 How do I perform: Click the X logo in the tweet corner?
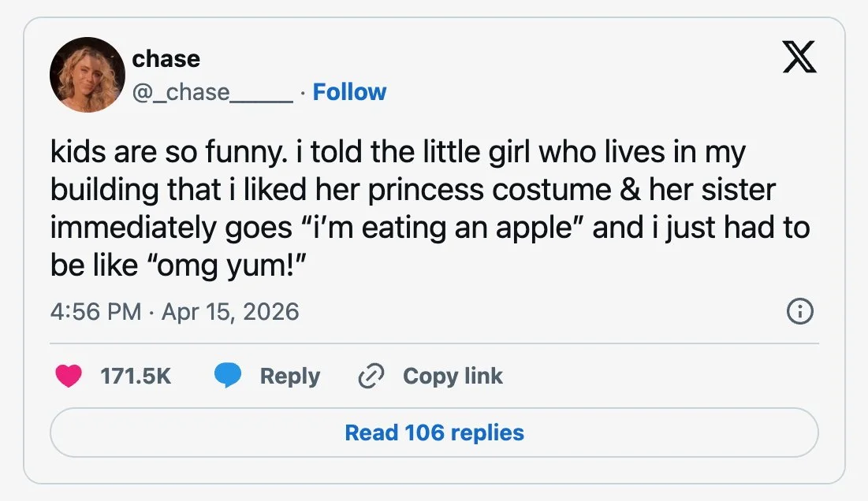(x=799, y=59)
